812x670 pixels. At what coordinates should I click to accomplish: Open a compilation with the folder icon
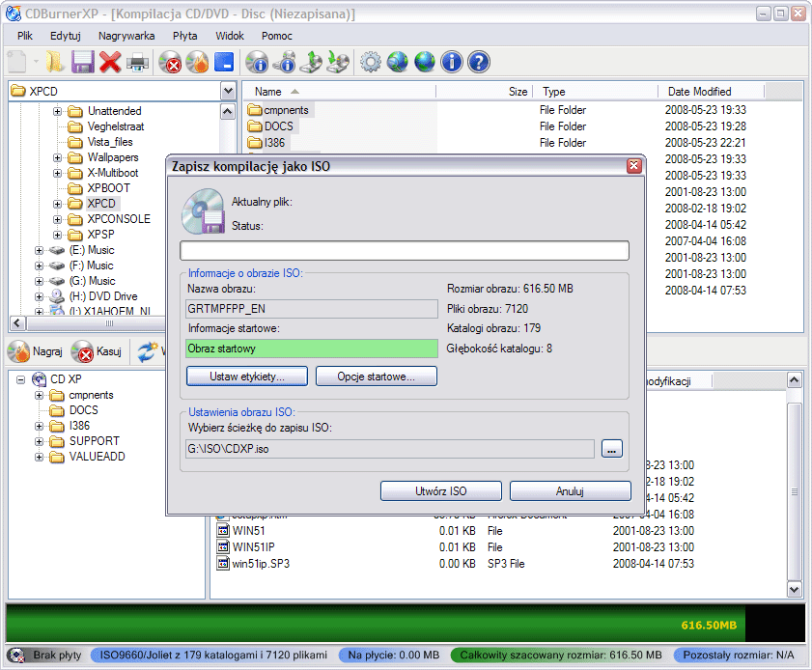[x=55, y=62]
